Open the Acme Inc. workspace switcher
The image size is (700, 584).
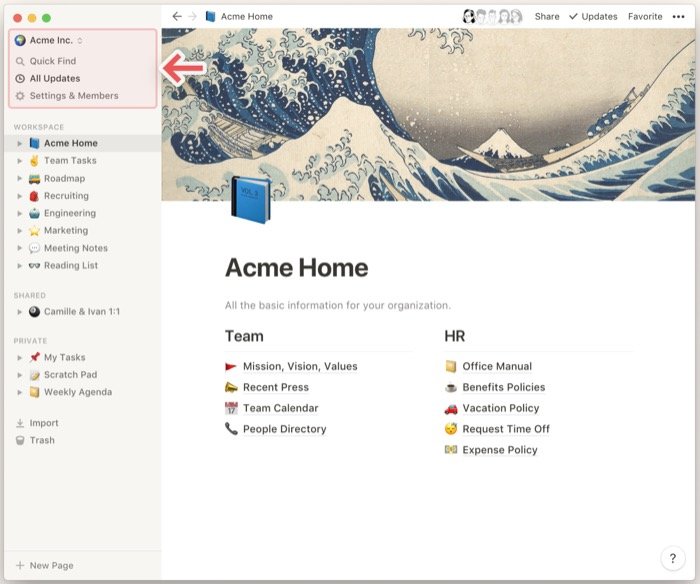49,41
